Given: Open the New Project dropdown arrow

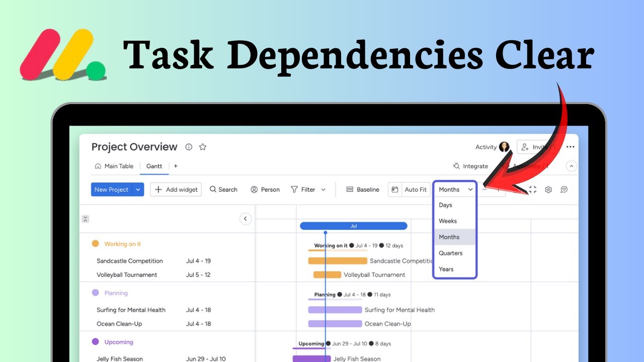Looking at the screenshot, I should [x=138, y=190].
